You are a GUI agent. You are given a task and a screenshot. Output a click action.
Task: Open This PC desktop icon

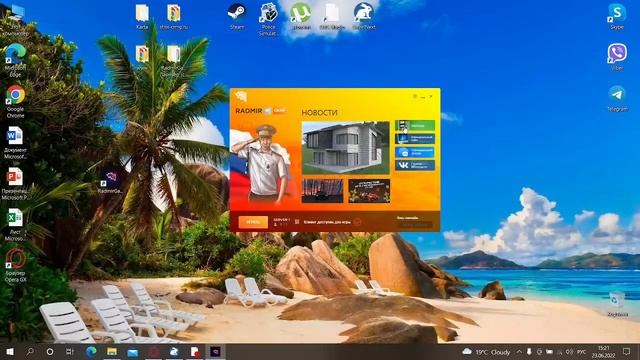16,20
